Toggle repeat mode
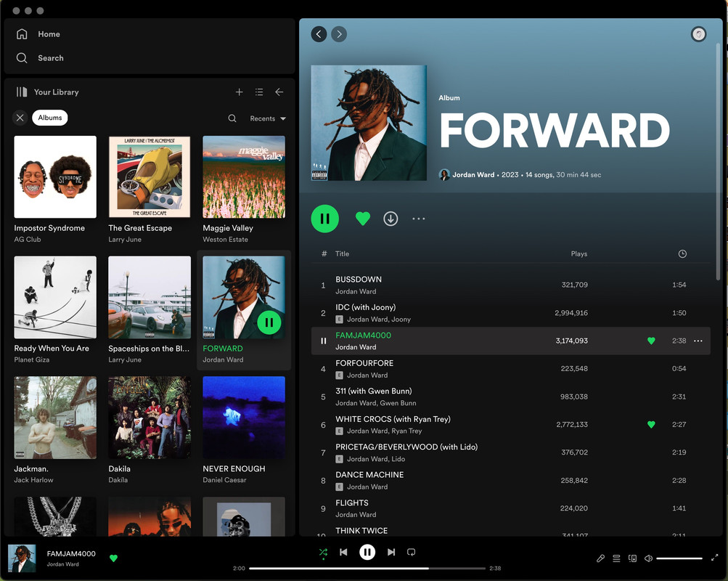Viewport: 728px width, 581px height. point(412,552)
